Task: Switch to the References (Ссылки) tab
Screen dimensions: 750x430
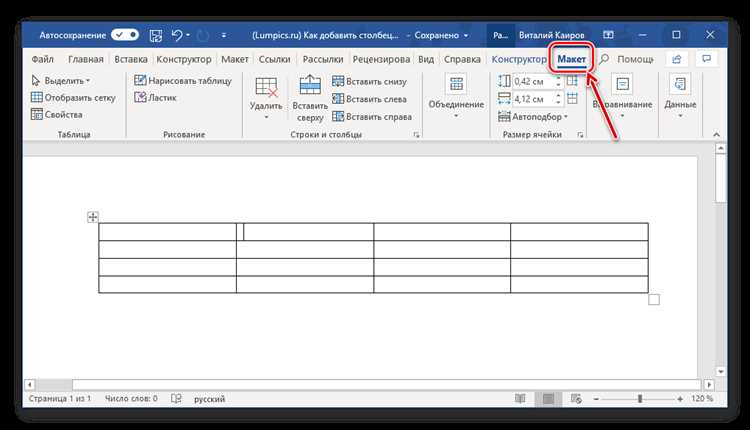Action: (275, 59)
